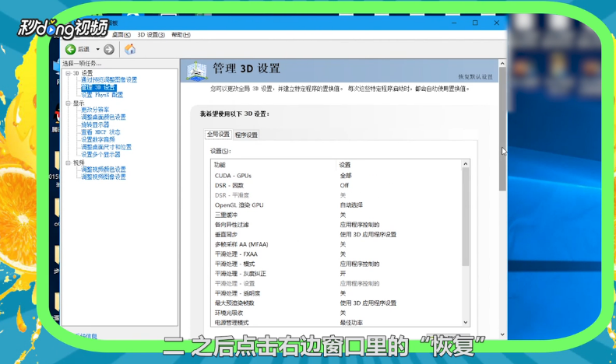Collapse the 3D 设置 tree node
This screenshot has width=616, height=364.
pyautogui.click(x=68, y=73)
